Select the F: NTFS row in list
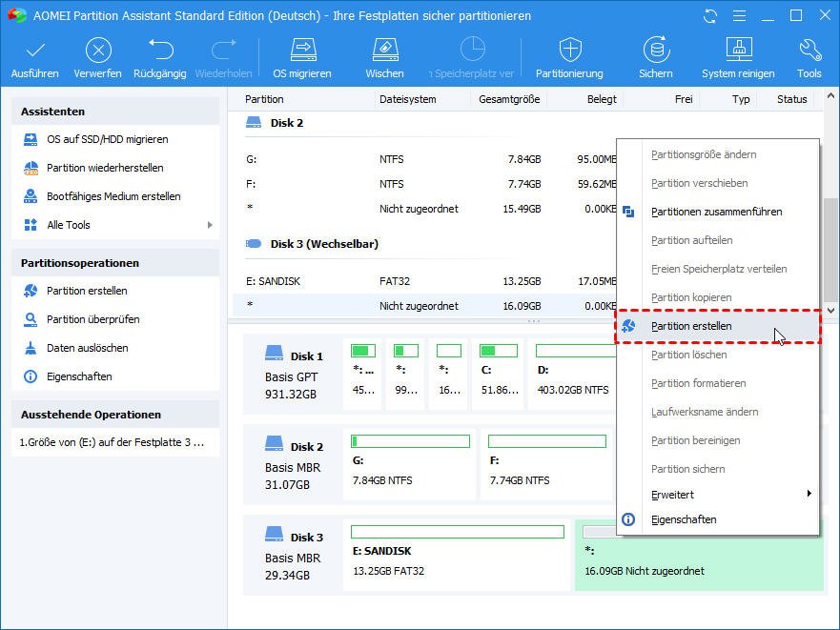 [x=424, y=184]
